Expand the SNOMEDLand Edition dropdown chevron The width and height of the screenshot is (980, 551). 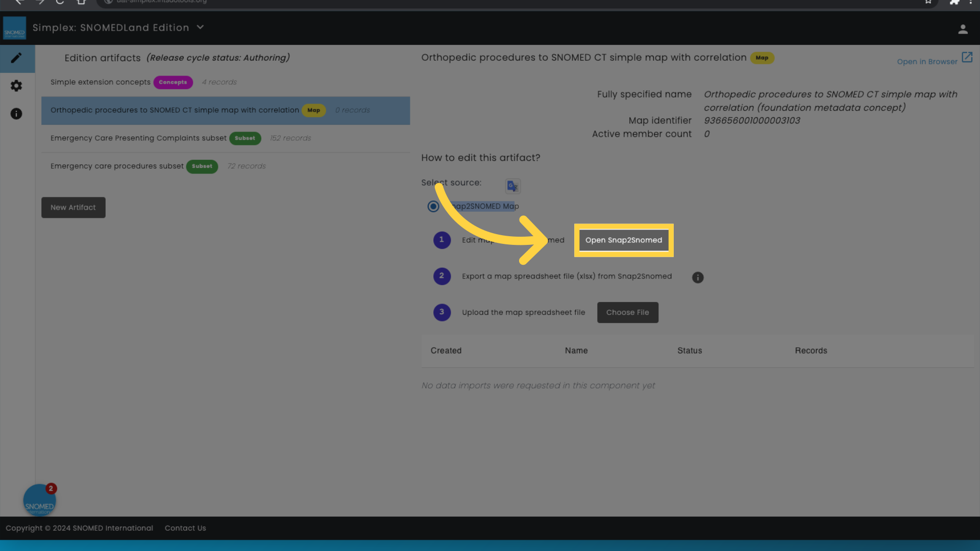(x=200, y=27)
